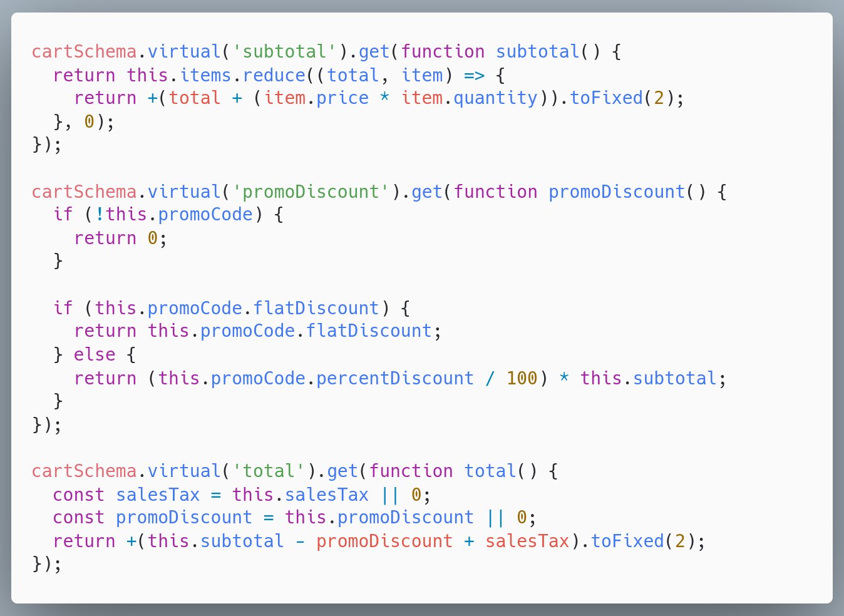844x616 pixels.
Task: Click the first toFixed call
Action: [606, 98]
